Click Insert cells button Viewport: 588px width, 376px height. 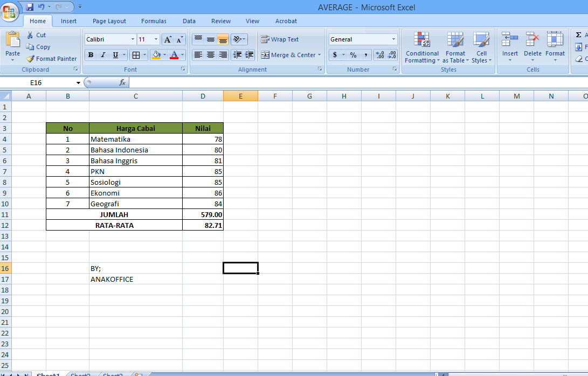(510, 47)
